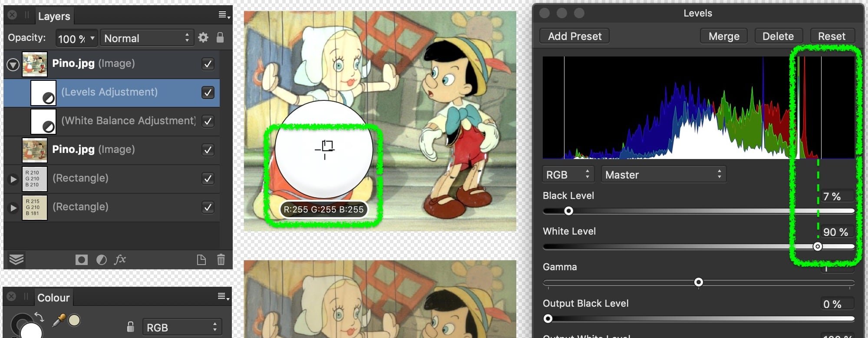Expand the Rectangle layer with R 210
This screenshot has height=338, width=868.
click(13, 179)
